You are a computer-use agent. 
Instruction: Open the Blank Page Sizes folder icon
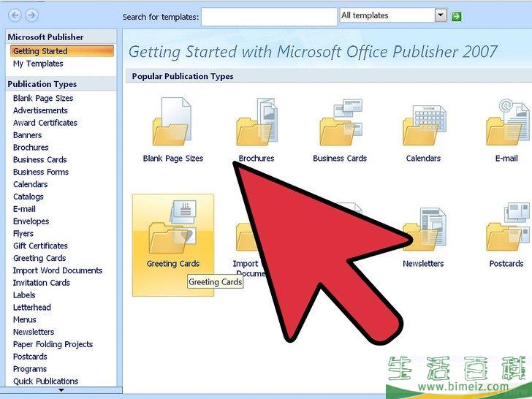pos(172,121)
